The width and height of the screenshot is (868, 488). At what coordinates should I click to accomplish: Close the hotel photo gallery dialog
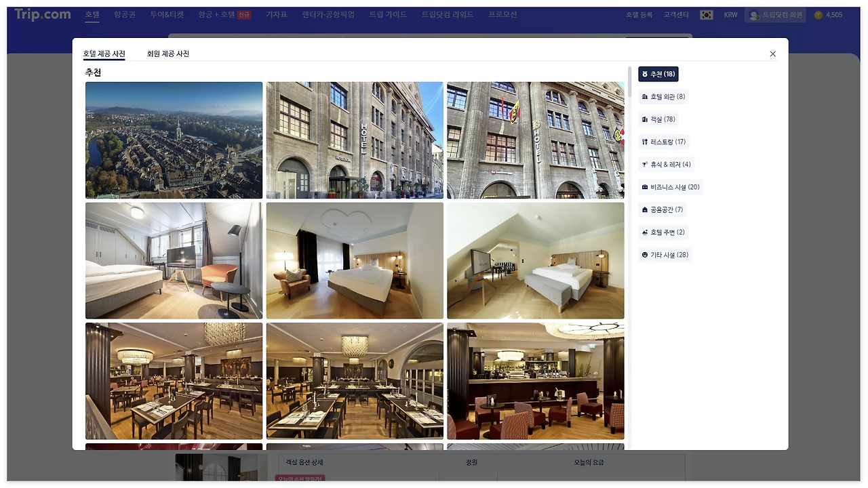coord(772,54)
